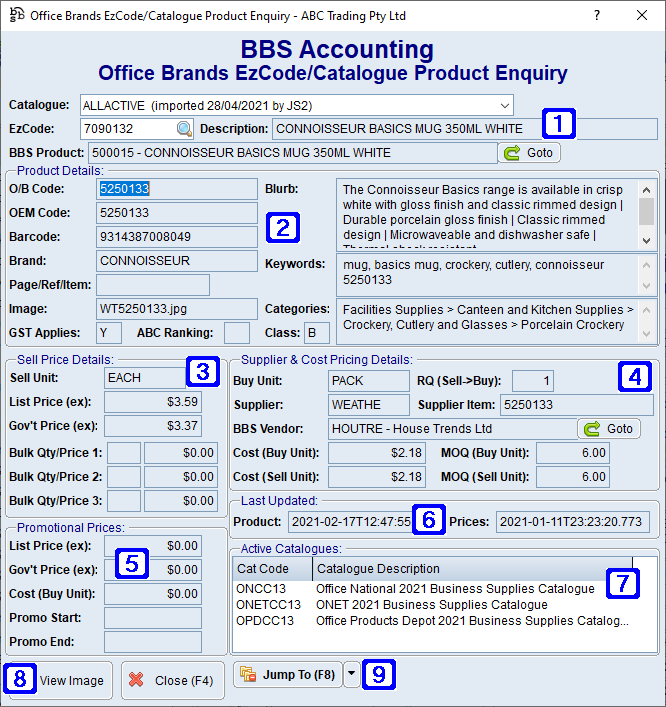Click the ABC Ranking field
666x707 pixels.
tap(237, 333)
